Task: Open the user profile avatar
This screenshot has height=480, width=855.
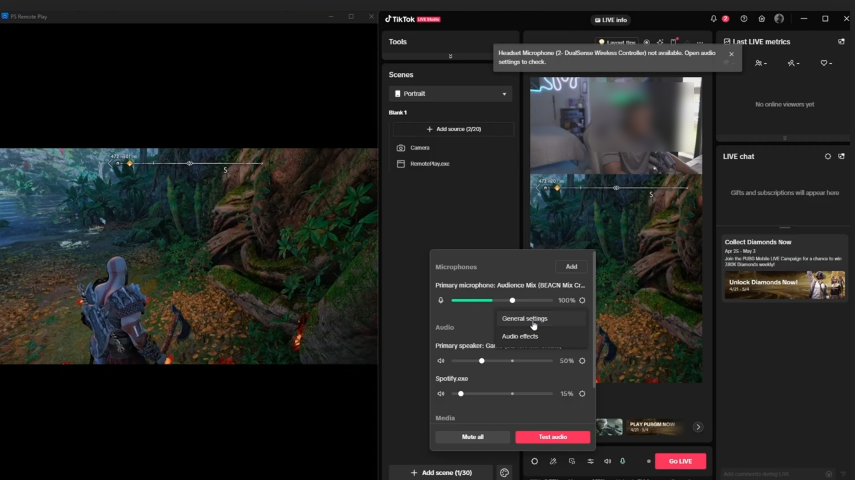Action: pos(779,19)
